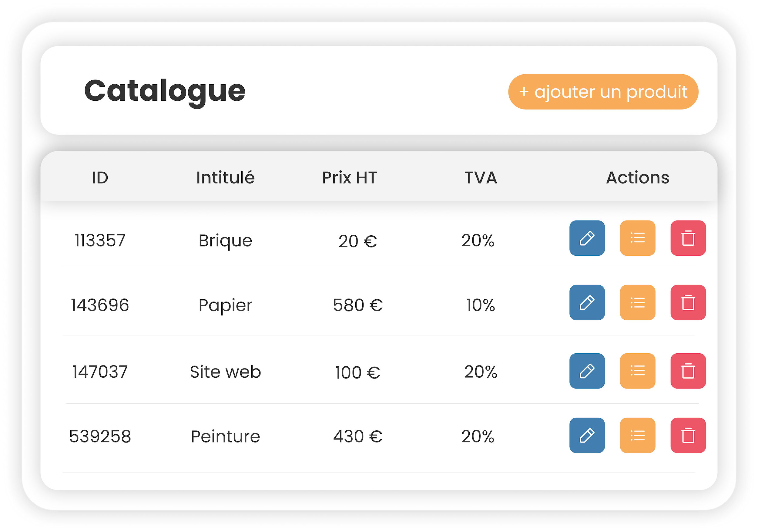Edit the Peinture product

click(x=587, y=435)
